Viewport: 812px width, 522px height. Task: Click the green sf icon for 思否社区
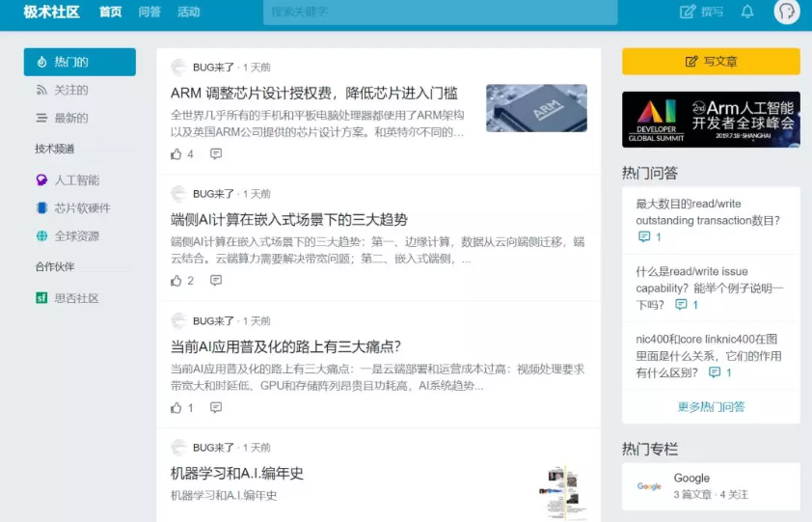tap(41, 298)
